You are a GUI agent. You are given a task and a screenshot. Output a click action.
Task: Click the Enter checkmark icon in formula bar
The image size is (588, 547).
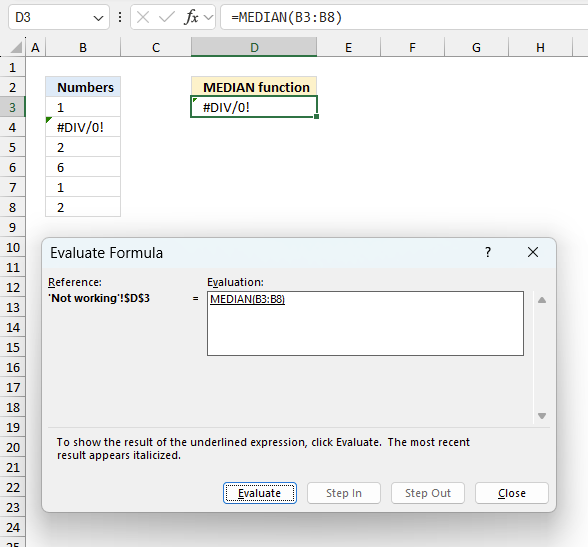[x=166, y=17]
